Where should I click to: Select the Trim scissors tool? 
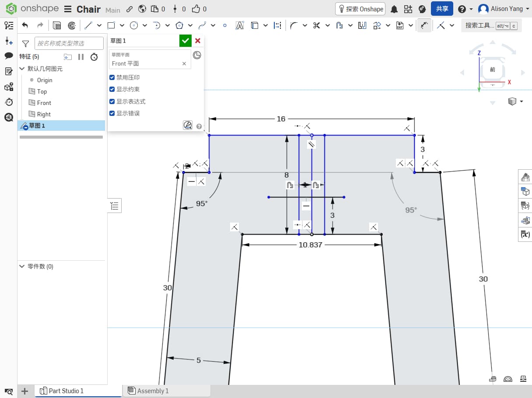[x=317, y=25]
